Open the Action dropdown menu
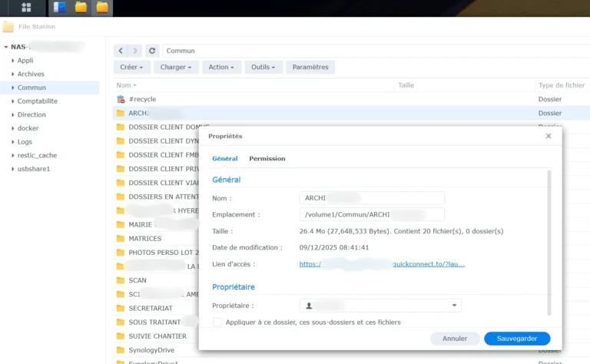 coord(221,67)
